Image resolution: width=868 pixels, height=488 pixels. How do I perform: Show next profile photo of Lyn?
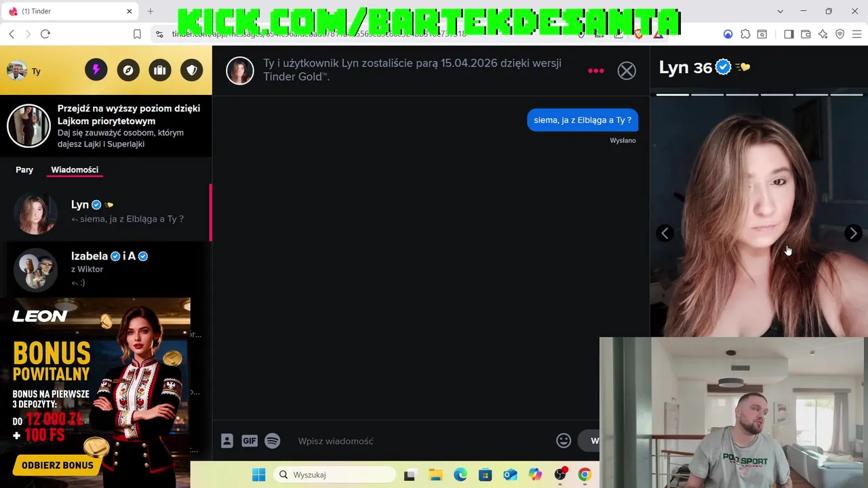[853, 233]
